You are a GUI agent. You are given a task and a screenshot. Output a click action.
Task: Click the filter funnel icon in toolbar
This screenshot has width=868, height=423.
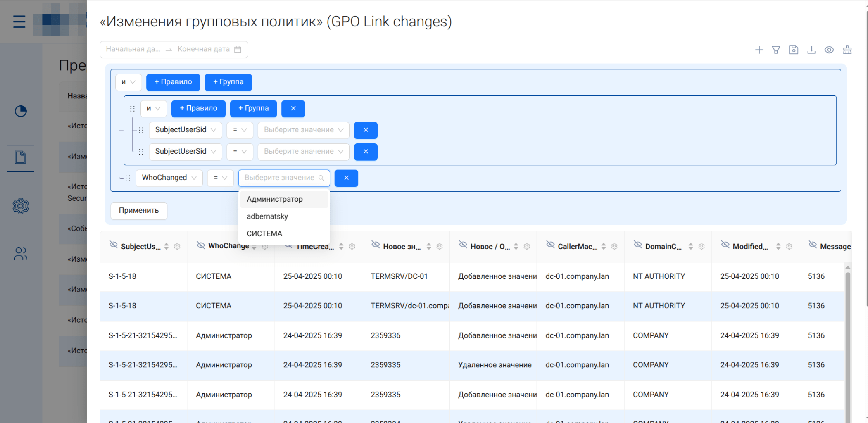pyautogui.click(x=776, y=50)
